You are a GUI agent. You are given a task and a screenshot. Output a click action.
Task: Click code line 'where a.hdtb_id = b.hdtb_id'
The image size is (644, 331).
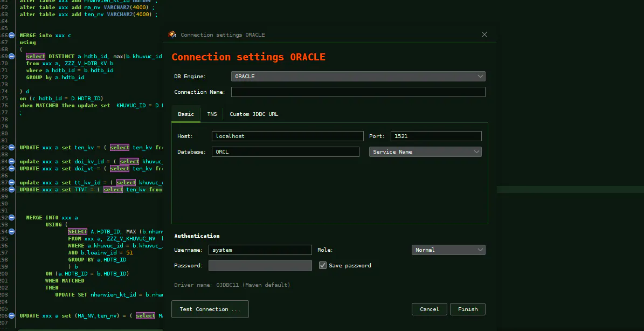(70, 70)
